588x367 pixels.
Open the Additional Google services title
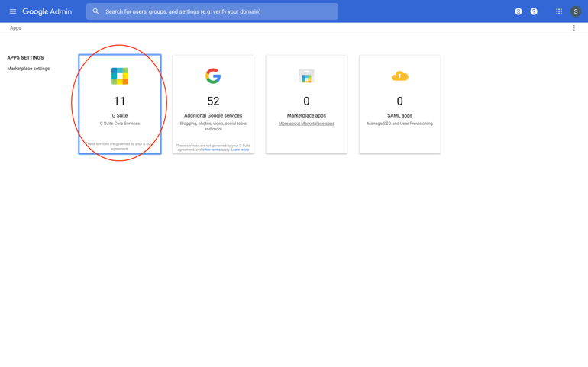[213, 115]
